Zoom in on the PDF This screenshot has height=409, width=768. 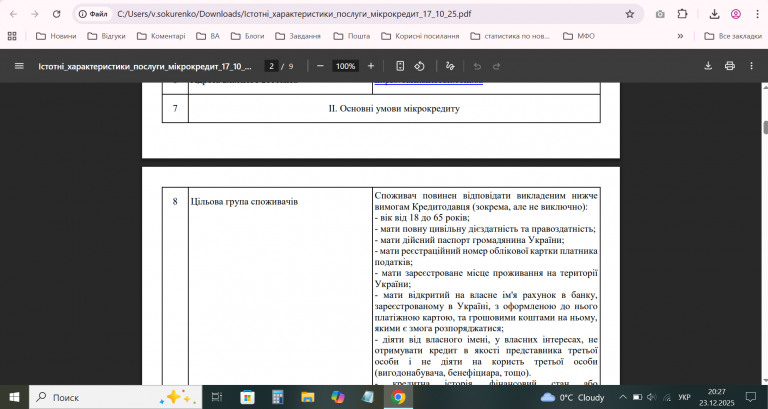pos(371,66)
